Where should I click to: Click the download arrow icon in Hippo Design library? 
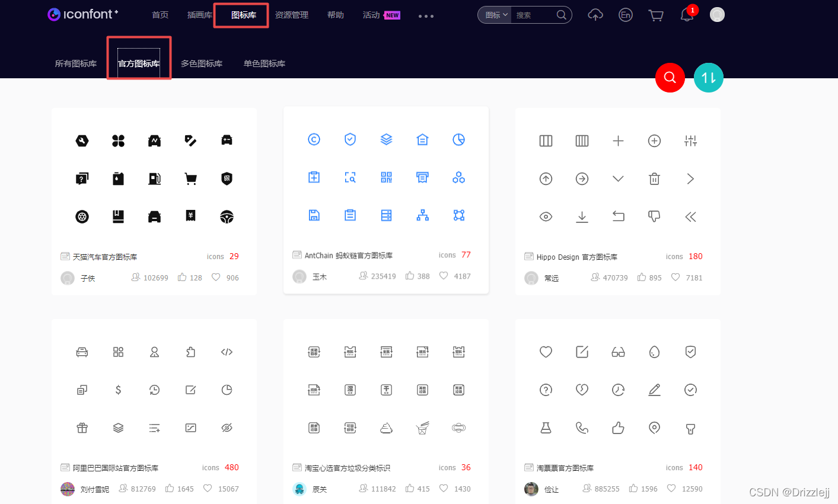[582, 216]
